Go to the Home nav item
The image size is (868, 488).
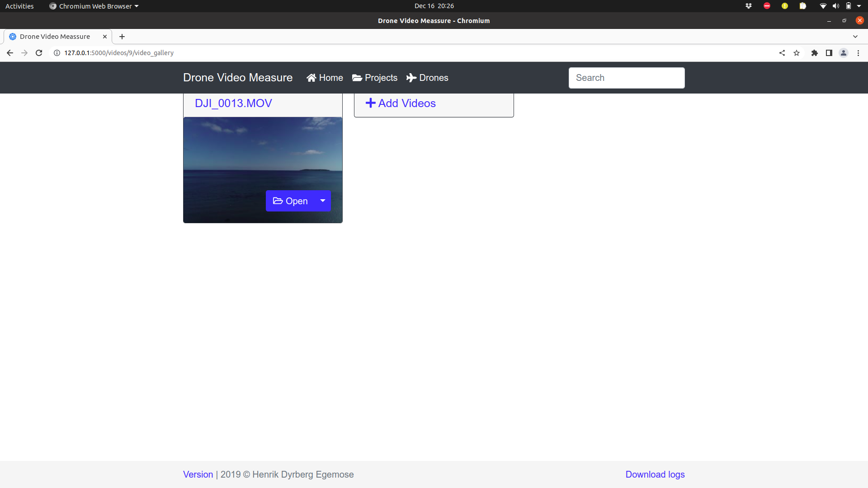(325, 78)
